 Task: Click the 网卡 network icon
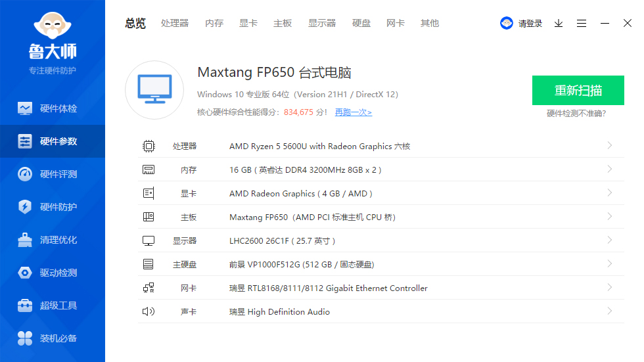[x=149, y=288]
